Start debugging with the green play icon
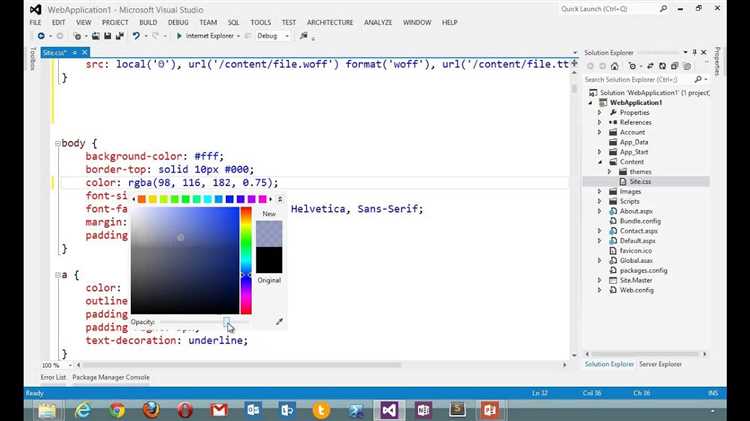This screenshot has height=421, width=750. (x=179, y=36)
